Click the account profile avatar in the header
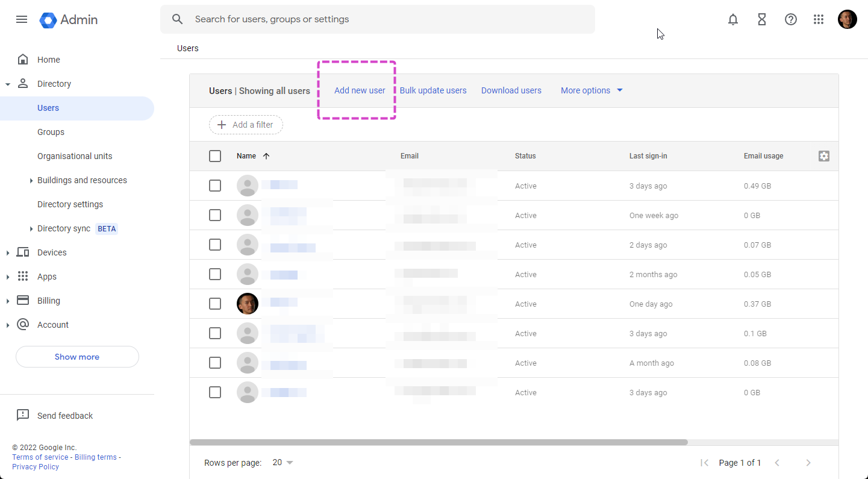Screen dimensions: 868x479 point(847,19)
